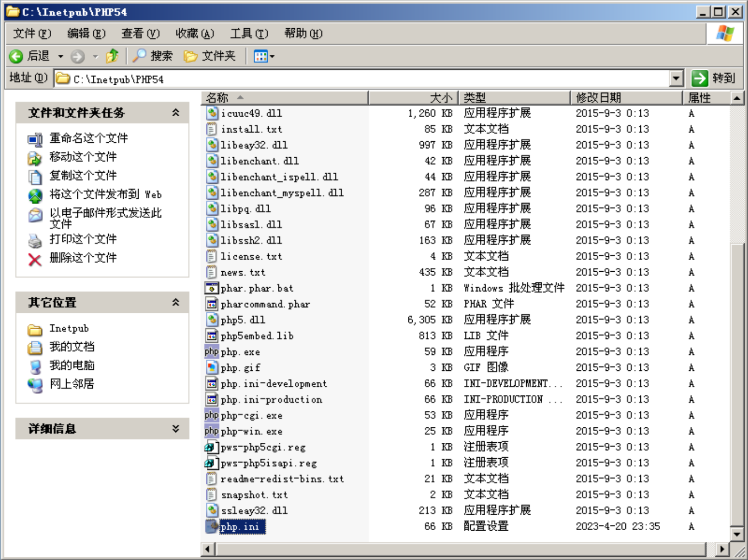Select ssleay32.dll file name
Viewport: 748px width, 560px height.
[x=254, y=510]
